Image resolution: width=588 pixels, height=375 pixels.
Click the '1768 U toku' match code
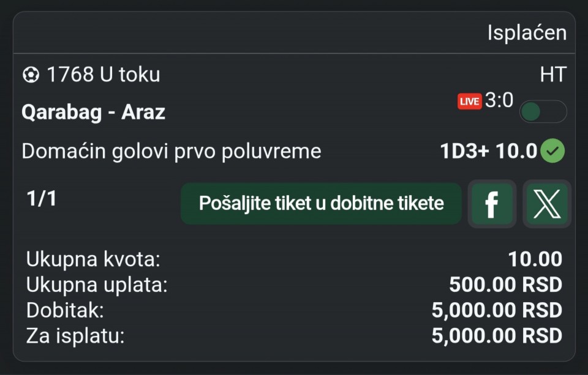coord(103,75)
